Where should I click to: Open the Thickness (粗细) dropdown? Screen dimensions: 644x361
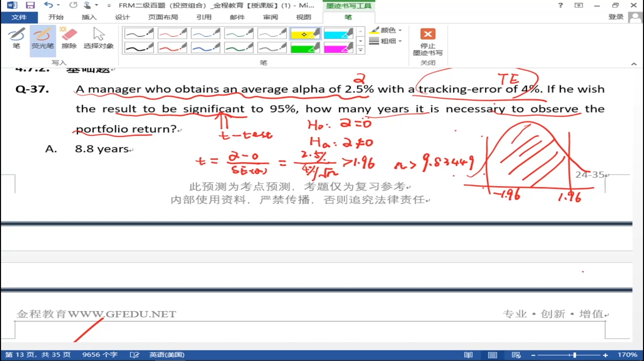[x=386, y=41]
